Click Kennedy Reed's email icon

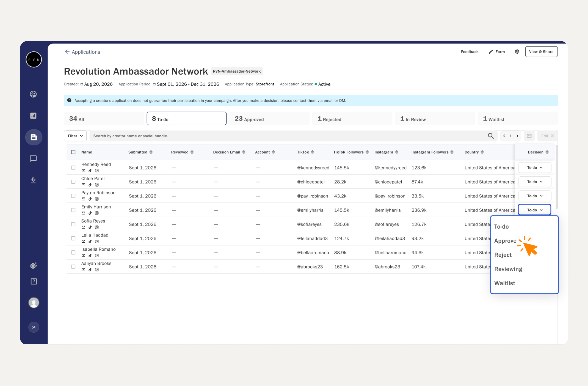tap(83, 171)
